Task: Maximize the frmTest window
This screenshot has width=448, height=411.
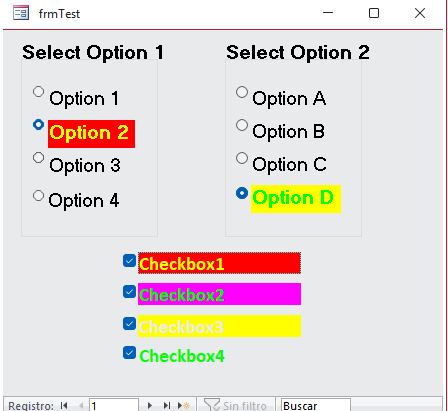Action: pyautogui.click(x=374, y=13)
